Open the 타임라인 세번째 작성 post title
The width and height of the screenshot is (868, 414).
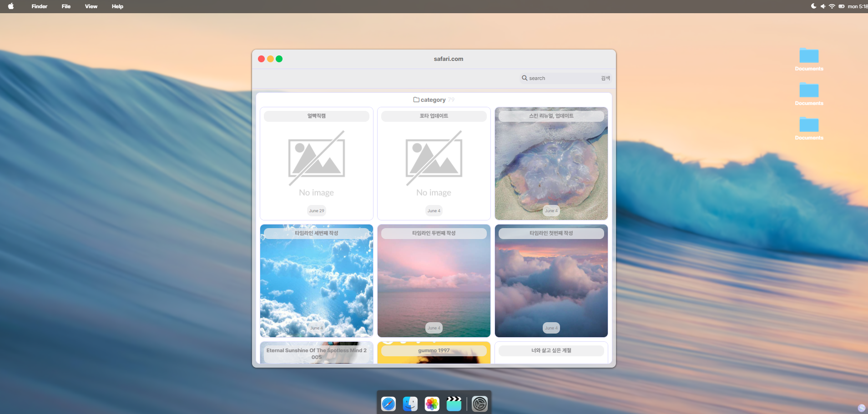click(x=317, y=233)
